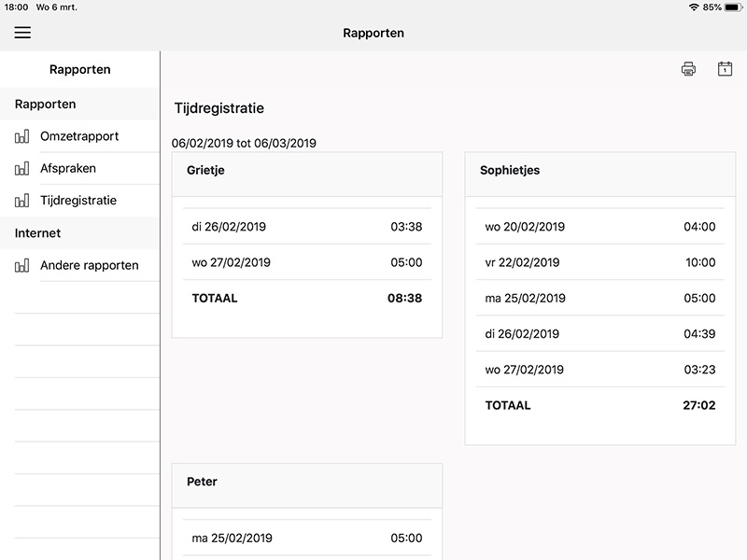The height and width of the screenshot is (560, 747).
Task: Click the Rapporten title in top bar
Action: 373,33
